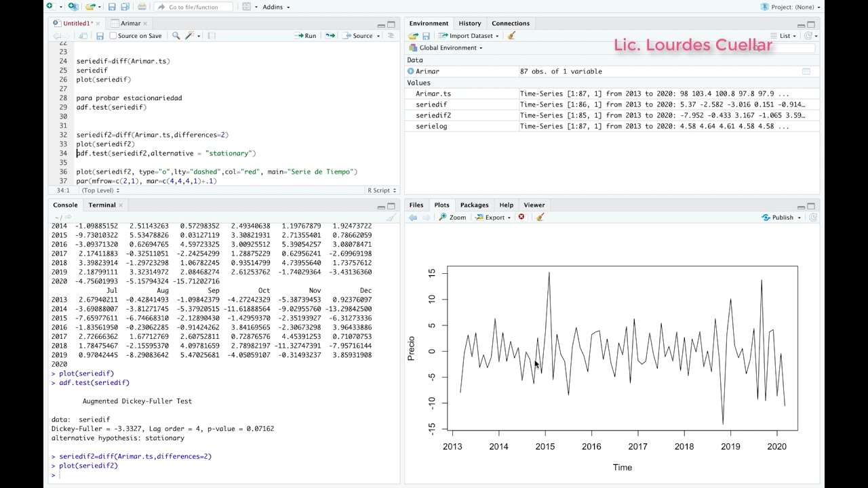The image size is (868, 488).
Task: Switch to the Arimar data tab
Action: (x=130, y=23)
